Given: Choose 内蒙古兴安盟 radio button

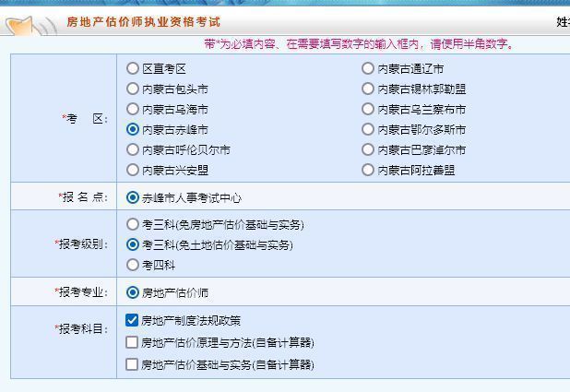Looking at the screenshot, I should pos(133,170).
